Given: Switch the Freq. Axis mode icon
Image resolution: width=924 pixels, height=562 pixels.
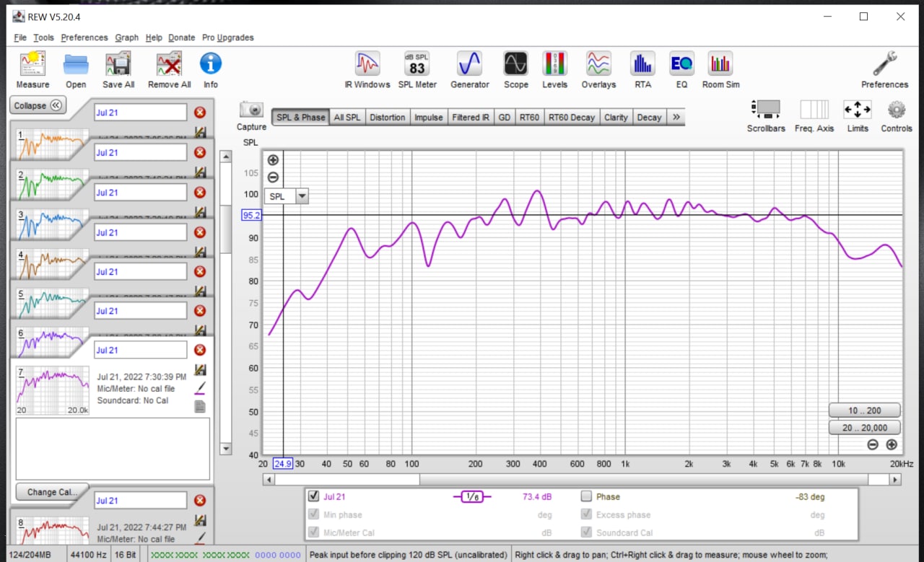Looking at the screenshot, I should [x=814, y=110].
